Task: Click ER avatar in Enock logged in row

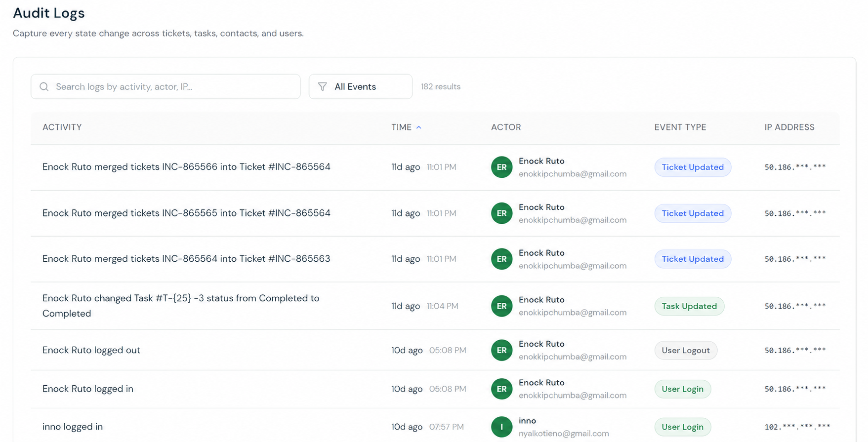Action: click(501, 389)
